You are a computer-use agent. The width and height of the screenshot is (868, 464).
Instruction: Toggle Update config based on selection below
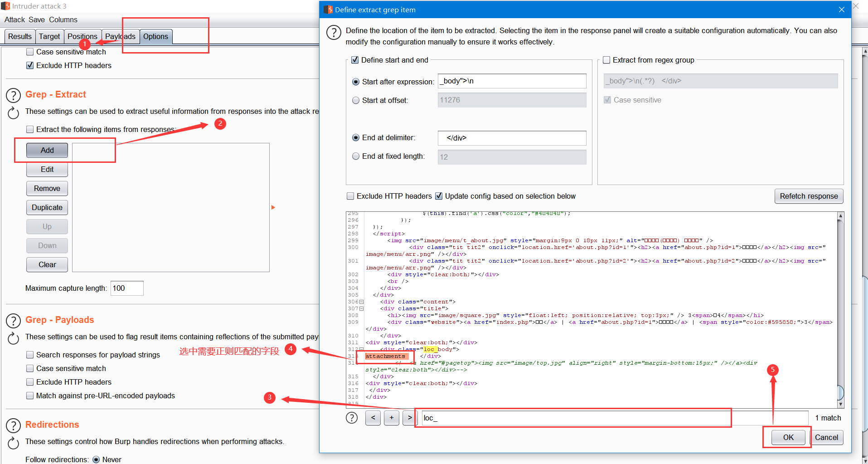pos(439,196)
